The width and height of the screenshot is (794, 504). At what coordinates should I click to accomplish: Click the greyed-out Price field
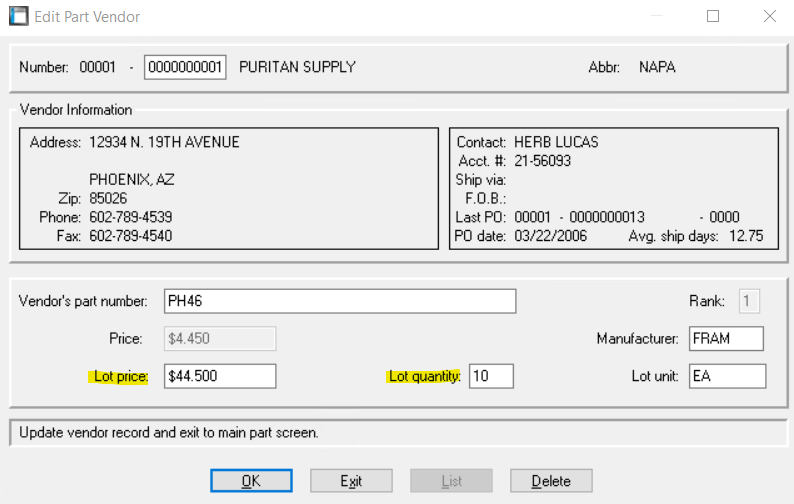point(219,339)
